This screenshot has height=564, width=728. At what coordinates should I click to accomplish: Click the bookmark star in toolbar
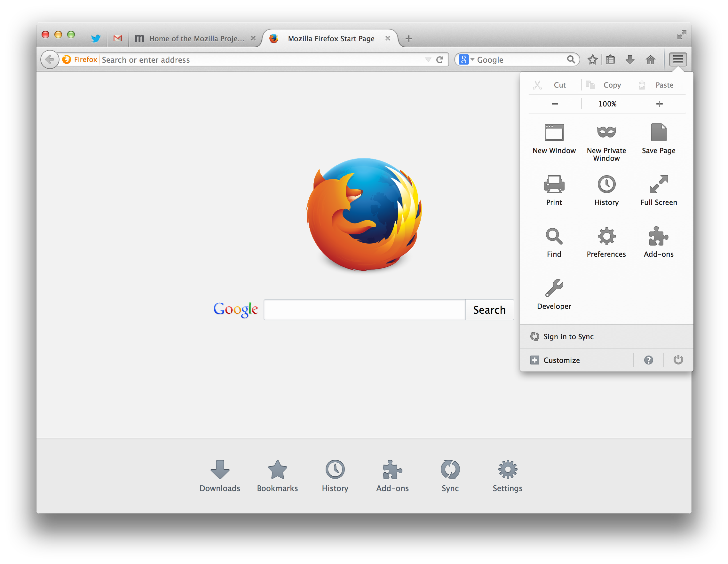[x=591, y=59]
